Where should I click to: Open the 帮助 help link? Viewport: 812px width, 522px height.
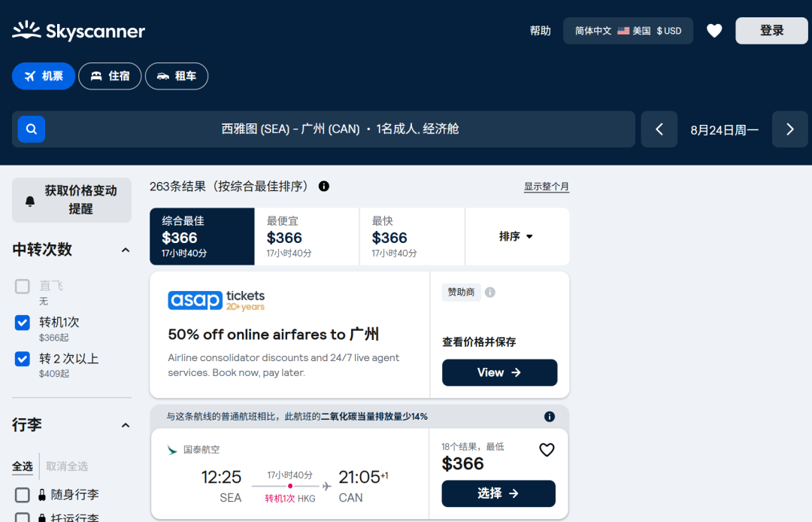point(540,31)
